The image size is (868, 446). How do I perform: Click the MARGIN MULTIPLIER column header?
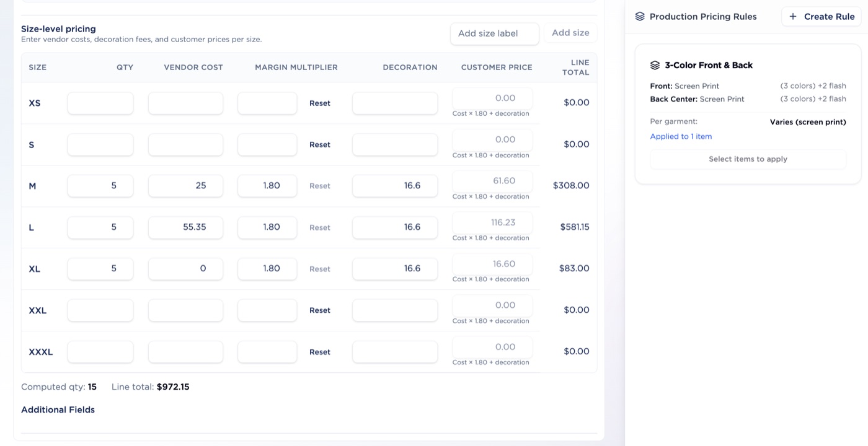point(296,68)
